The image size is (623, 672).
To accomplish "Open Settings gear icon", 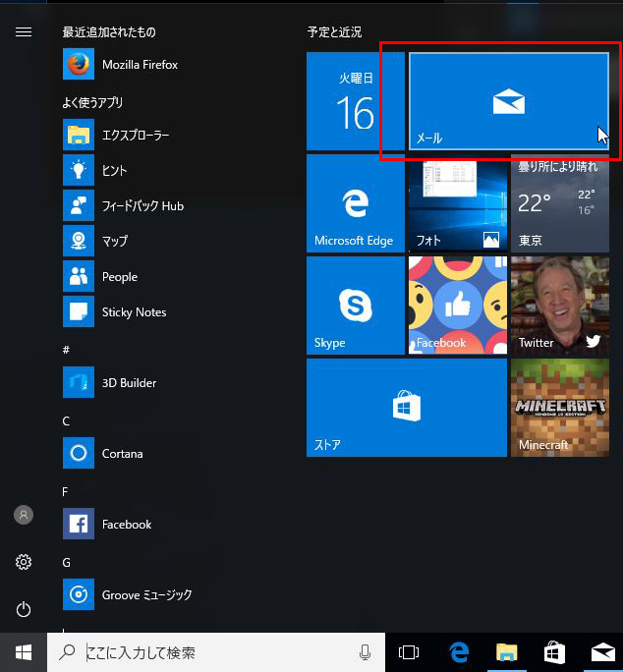I will pyautogui.click(x=24, y=562).
